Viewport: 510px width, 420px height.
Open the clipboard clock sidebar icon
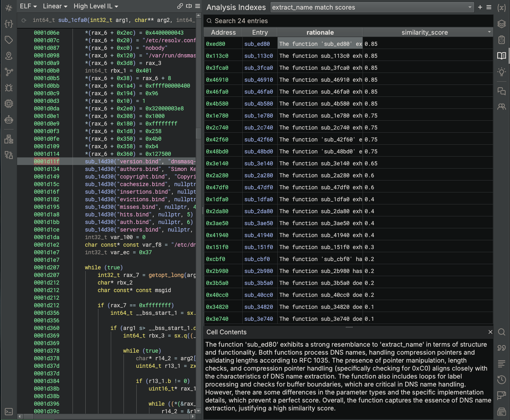(x=502, y=40)
